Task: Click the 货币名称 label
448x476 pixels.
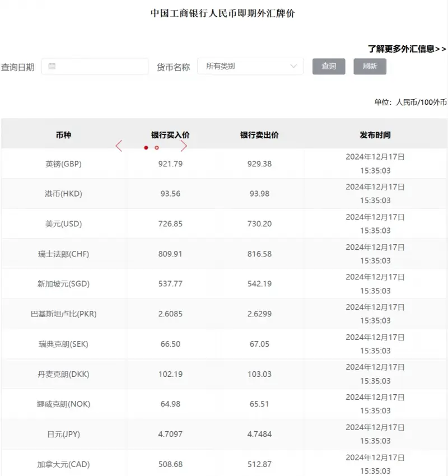Action: click(173, 67)
